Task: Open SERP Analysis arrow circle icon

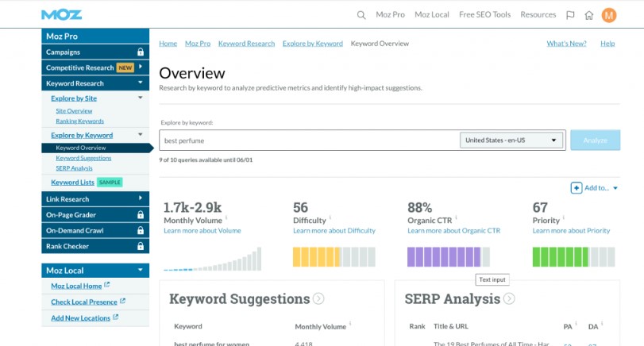Action: (x=509, y=299)
